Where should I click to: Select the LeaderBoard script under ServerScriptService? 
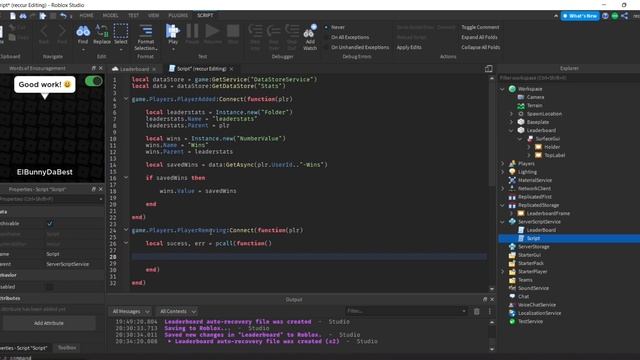point(541,230)
